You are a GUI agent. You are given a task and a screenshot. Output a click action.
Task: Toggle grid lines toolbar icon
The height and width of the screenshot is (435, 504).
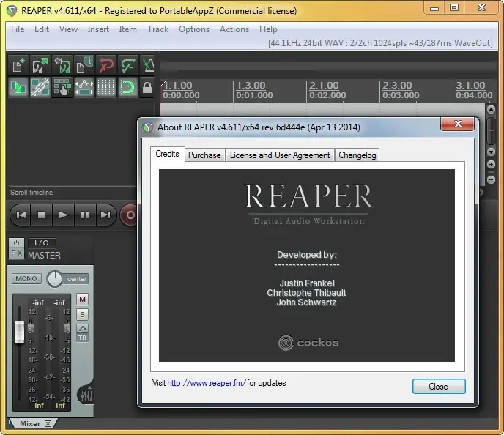pos(105,87)
